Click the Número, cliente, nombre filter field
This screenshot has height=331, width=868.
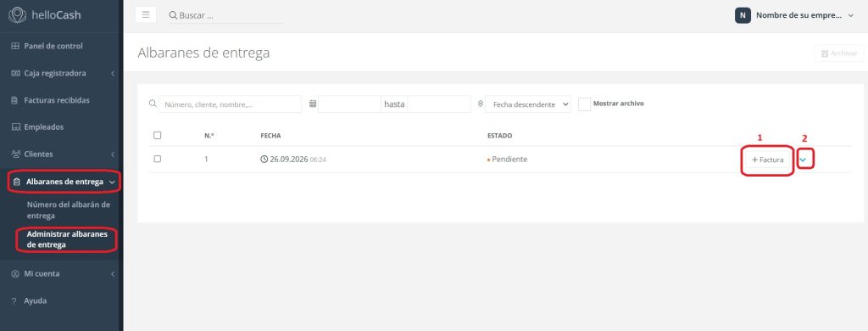coord(231,104)
